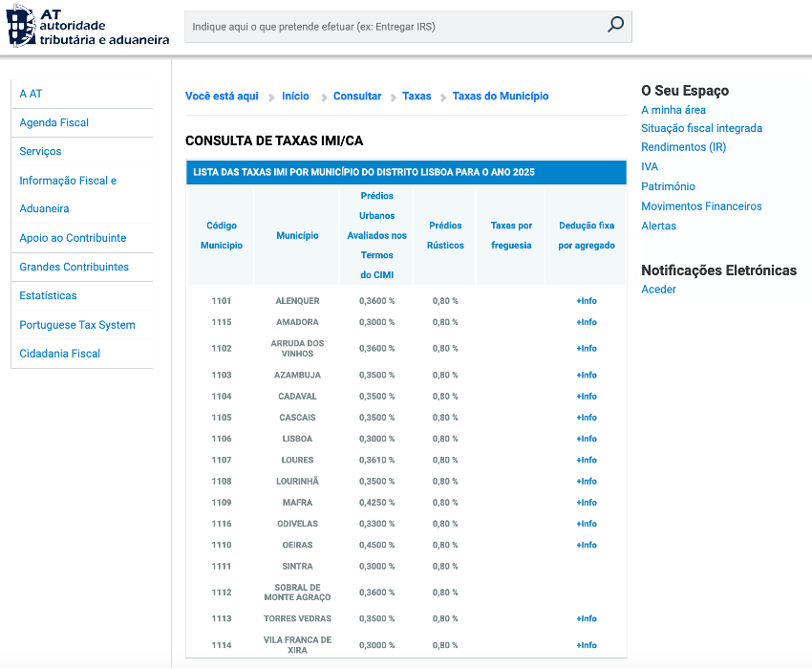Open +Info for Oeiras municipality
This screenshot has height=669, width=812.
[587, 545]
